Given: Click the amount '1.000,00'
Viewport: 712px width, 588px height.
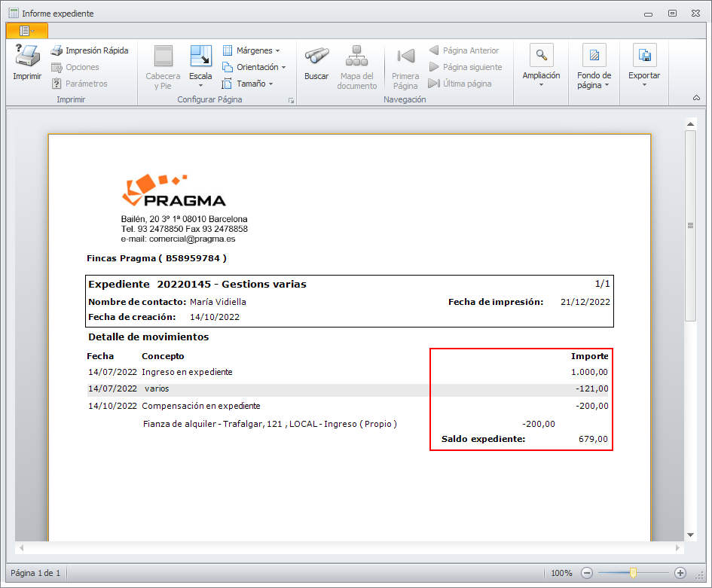Looking at the screenshot, I should point(589,372).
